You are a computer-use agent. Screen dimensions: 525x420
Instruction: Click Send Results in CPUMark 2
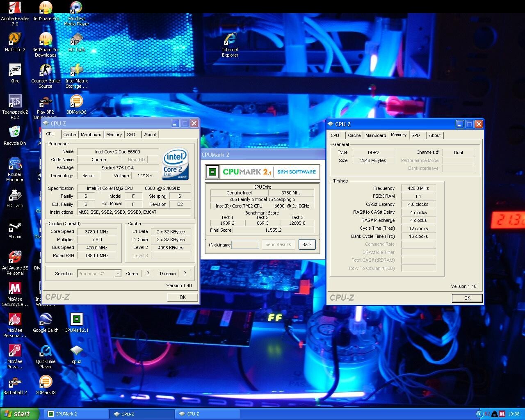click(278, 244)
